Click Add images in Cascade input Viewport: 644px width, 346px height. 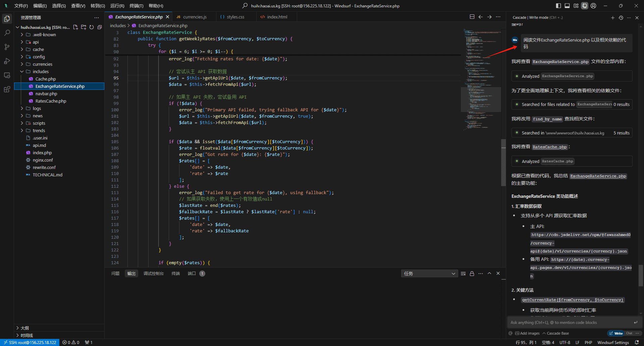pos(527,333)
